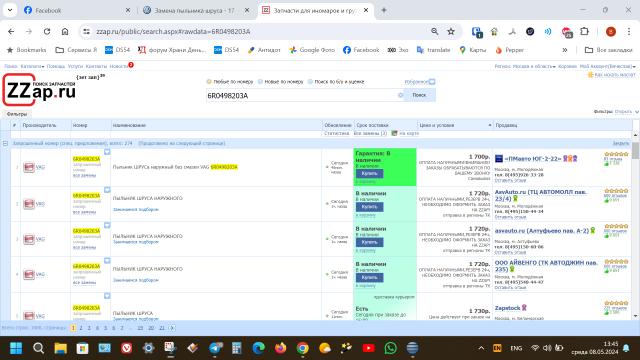
Task: Open the browser extensions puzzle icon
Action: click(584, 31)
